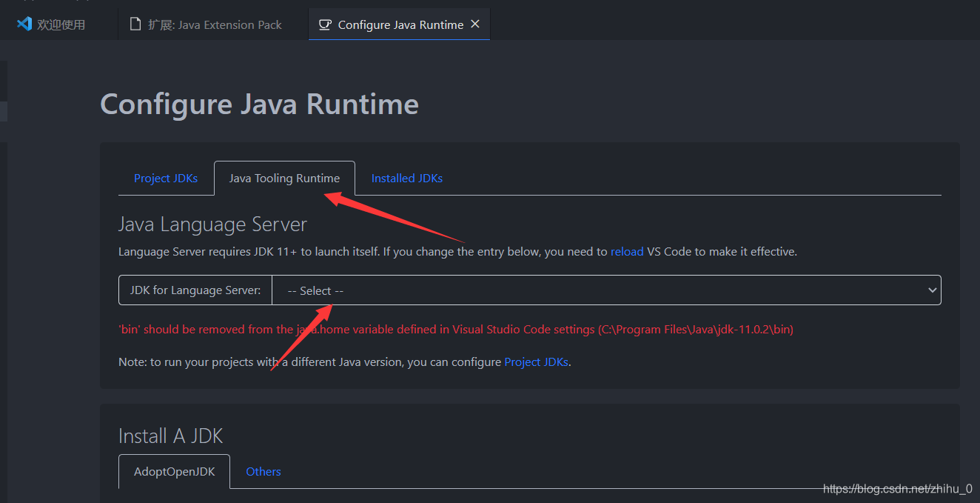Click the coffee cup icon on Configure Java Runtime tab
This screenshot has height=503, width=980.
(324, 24)
